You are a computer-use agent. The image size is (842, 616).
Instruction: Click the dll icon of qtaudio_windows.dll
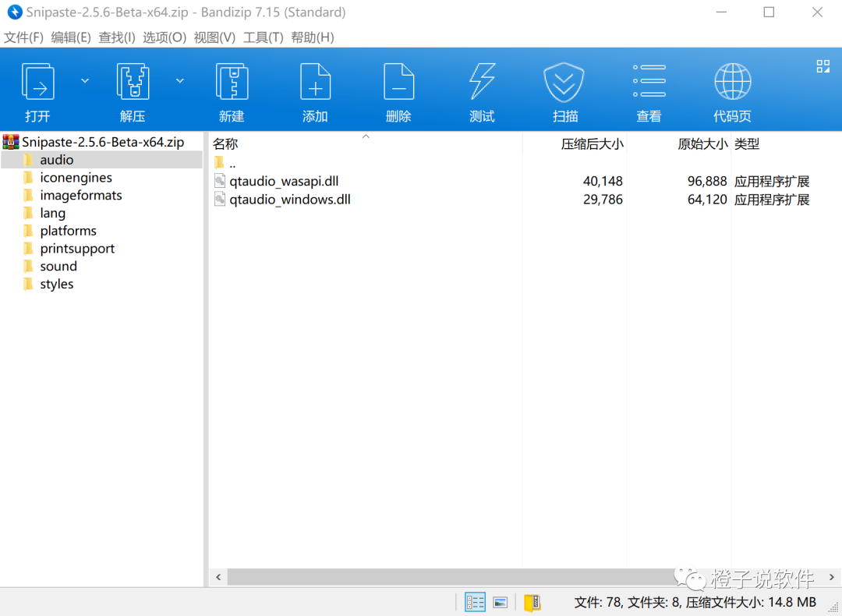tap(220, 200)
